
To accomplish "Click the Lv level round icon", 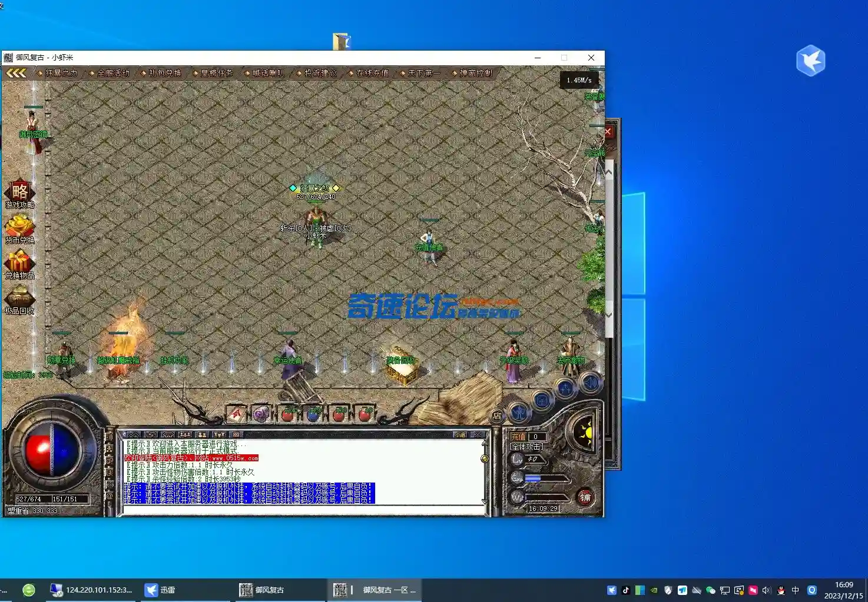I will [517, 459].
